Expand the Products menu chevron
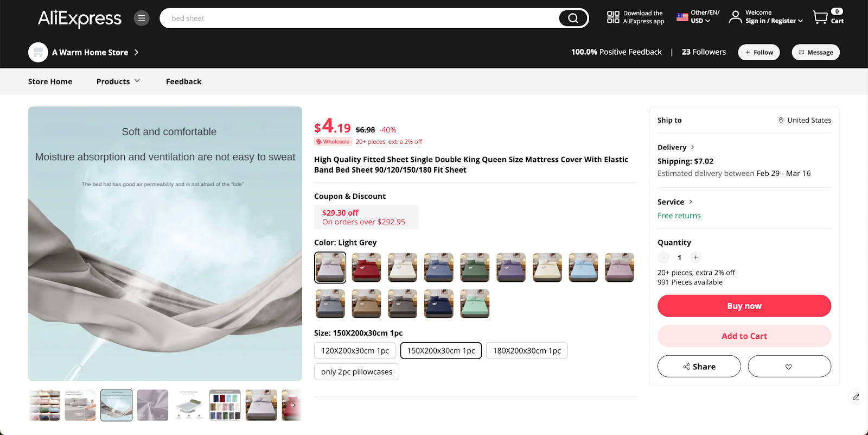Image resolution: width=868 pixels, height=435 pixels. click(x=137, y=81)
